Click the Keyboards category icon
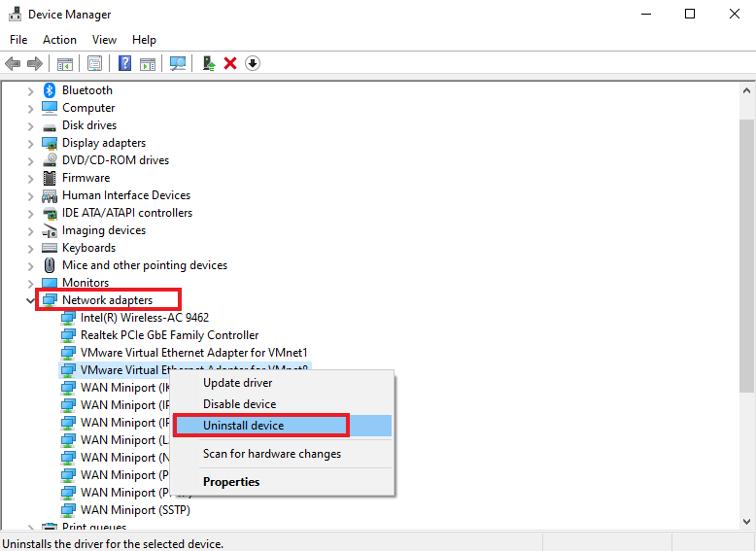This screenshot has width=756, height=551. pyautogui.click(x=50, y=248)
